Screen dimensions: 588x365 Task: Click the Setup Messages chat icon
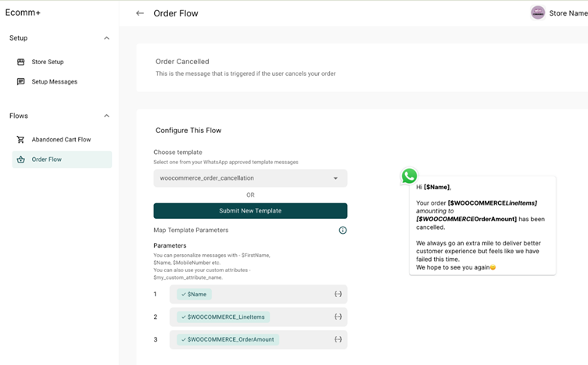click(21, 82)
